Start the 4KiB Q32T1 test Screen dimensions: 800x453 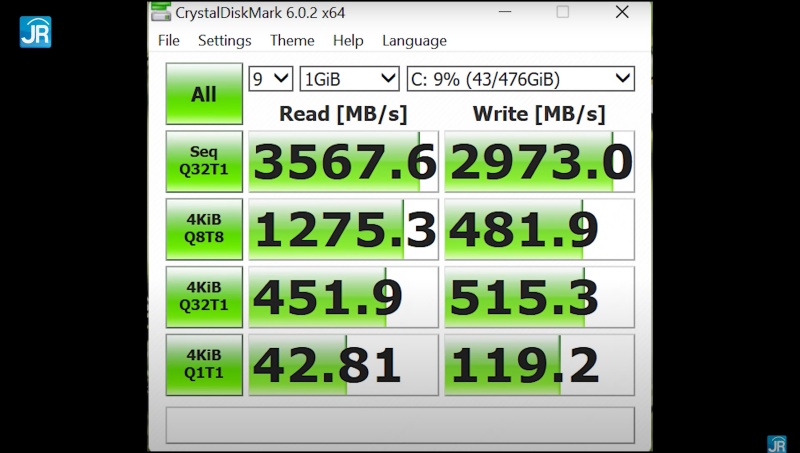click(x=204, y=297)
